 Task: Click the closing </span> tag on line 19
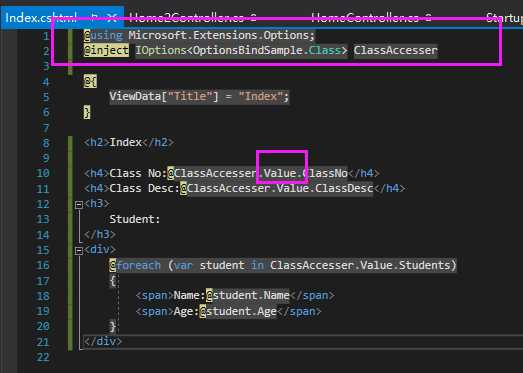[x=299, y=311]
